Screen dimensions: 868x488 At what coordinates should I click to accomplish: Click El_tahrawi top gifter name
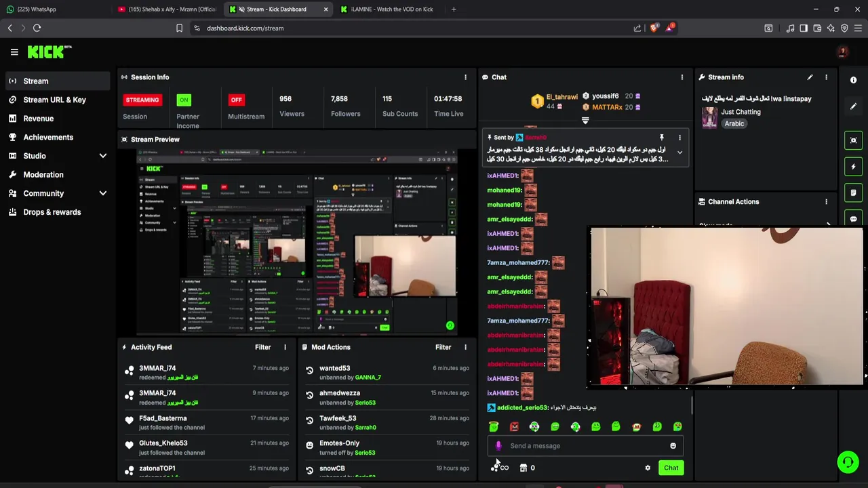point(561,98)
